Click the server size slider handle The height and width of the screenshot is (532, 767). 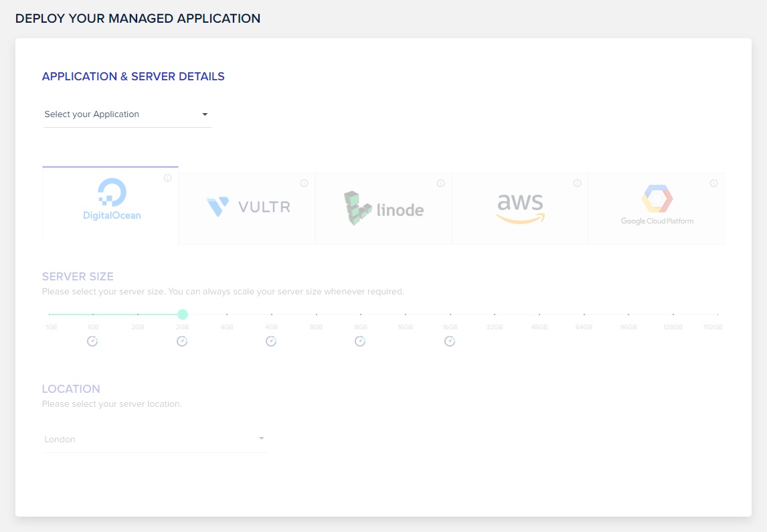tap(183, 315)
